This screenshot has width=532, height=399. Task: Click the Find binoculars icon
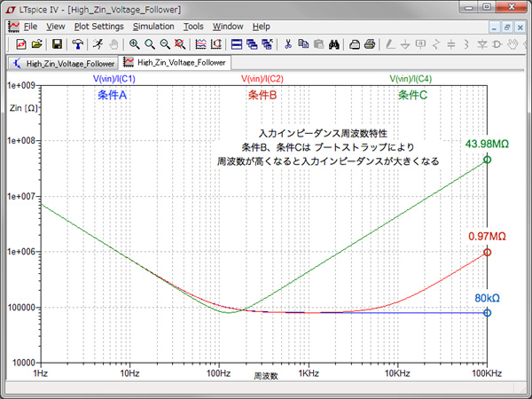(335, 43)
